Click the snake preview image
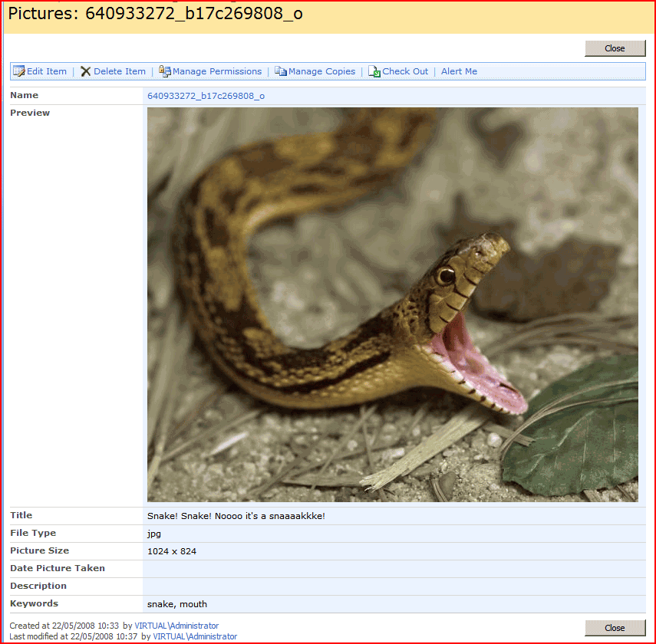This screenshot has width=656, height=644. click(392, 304)
